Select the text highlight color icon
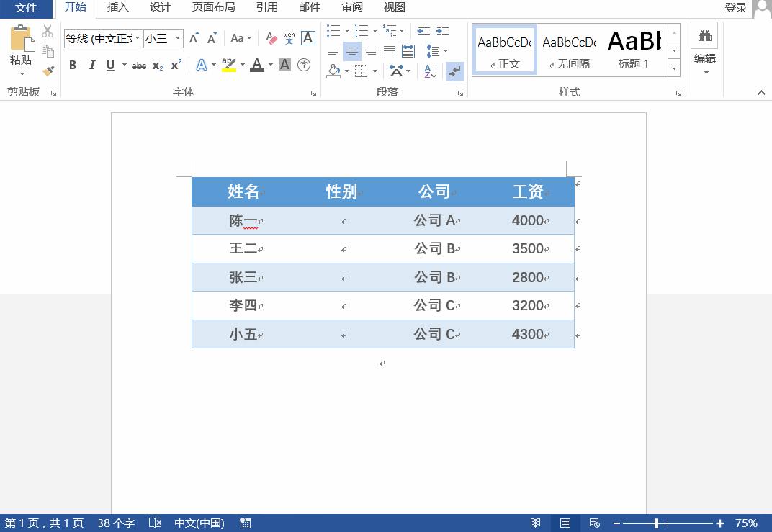This screenshot has height=532, width=772. [229, 65]
